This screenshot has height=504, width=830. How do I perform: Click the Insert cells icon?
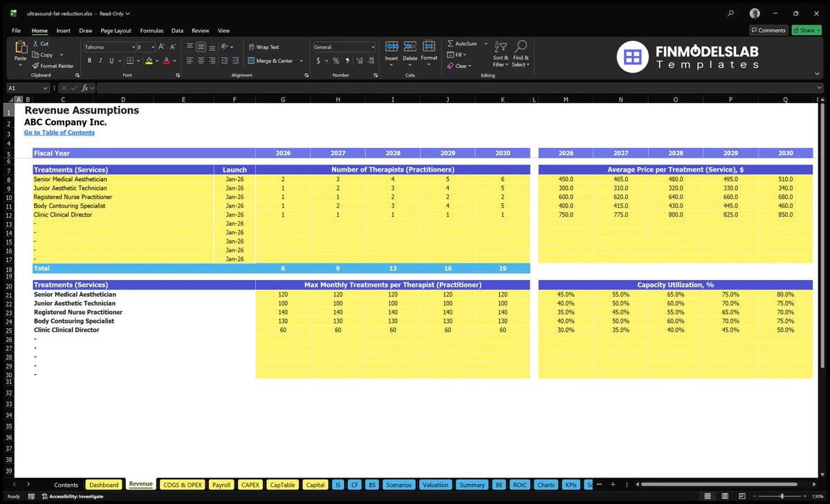[391, 46]
